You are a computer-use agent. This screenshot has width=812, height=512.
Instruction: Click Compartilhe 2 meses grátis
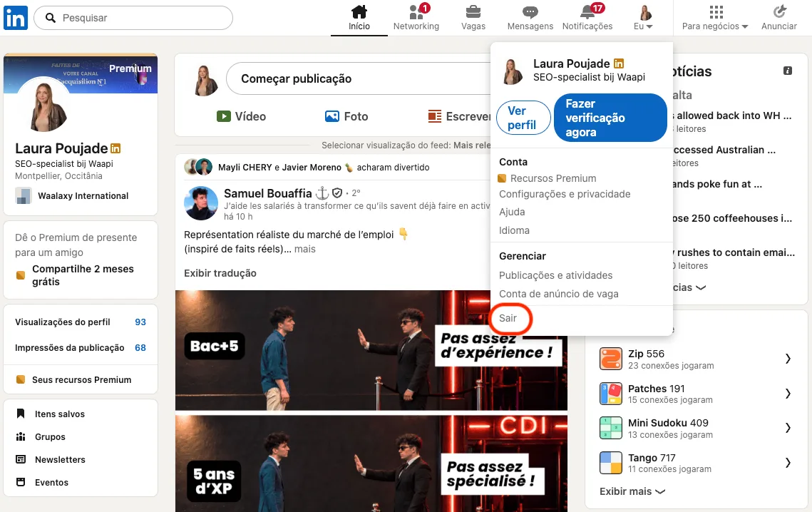(83, 275)
